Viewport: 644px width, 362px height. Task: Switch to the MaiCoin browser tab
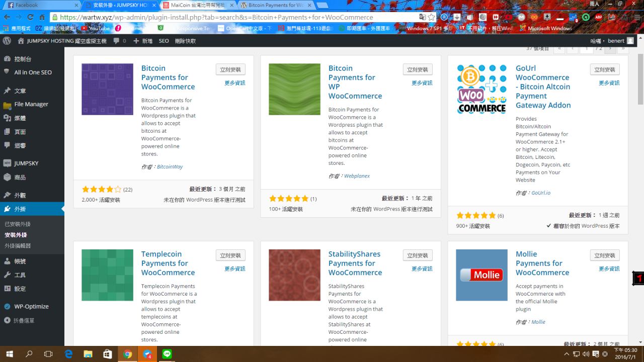click(x=198, y=5)
